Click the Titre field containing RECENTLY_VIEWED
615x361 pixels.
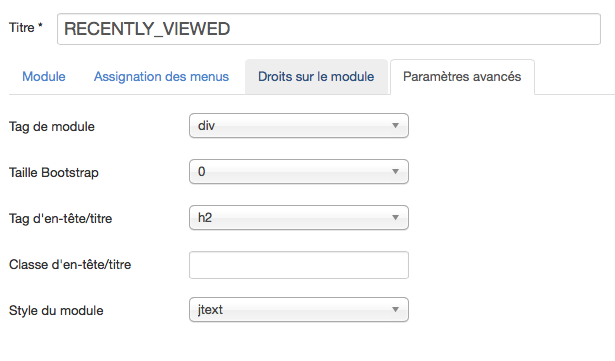[x=329, y=29]
